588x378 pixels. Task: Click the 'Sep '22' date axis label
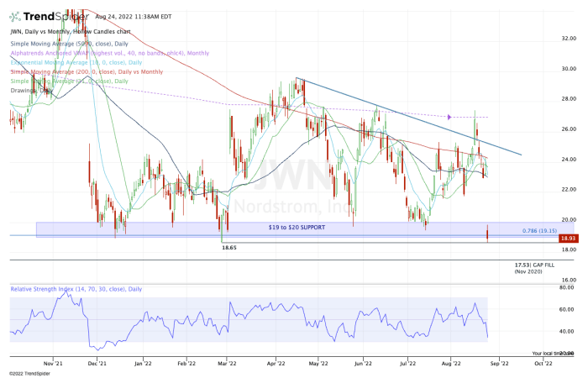click(500, 364)
